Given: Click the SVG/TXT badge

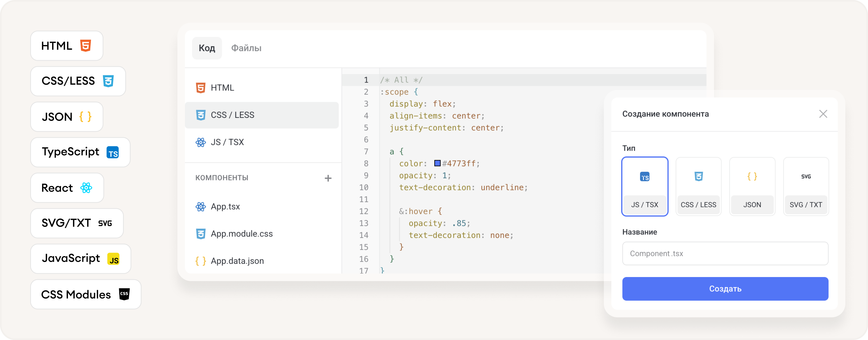Looking at the screenshot, I should pyautogui.click(x=77, y=223).
